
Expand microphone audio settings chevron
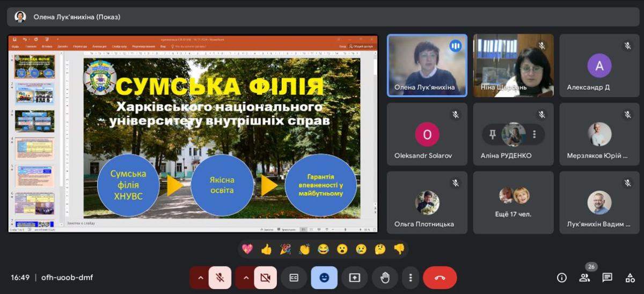[x=200, y=278]
